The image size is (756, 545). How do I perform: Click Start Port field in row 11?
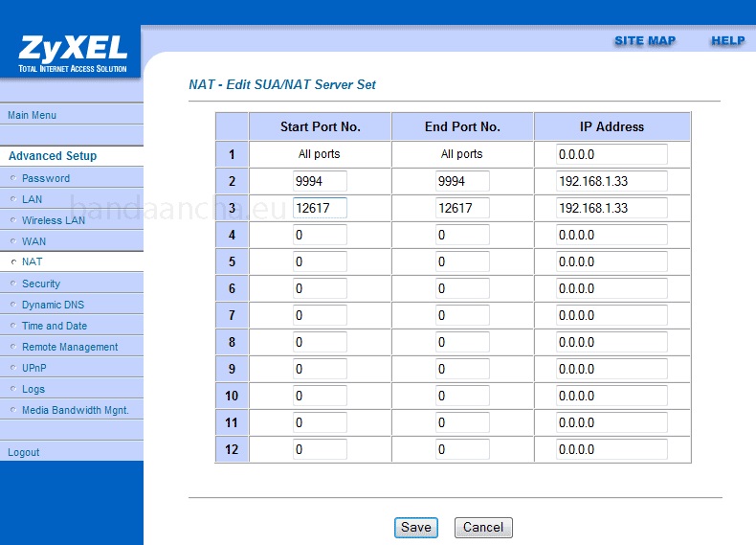(320, 422)
